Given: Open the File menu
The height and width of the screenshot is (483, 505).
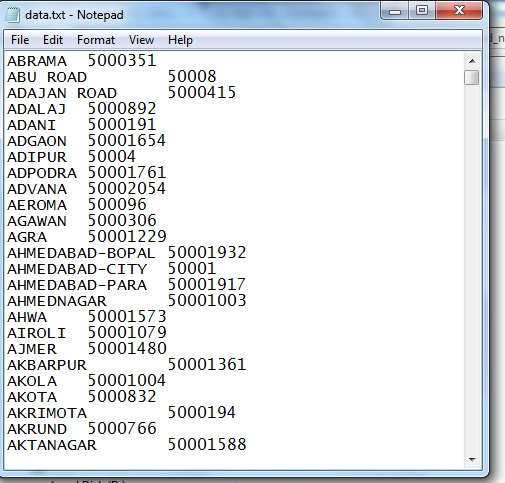Looking at the screenshot, I should pos(20,40).
